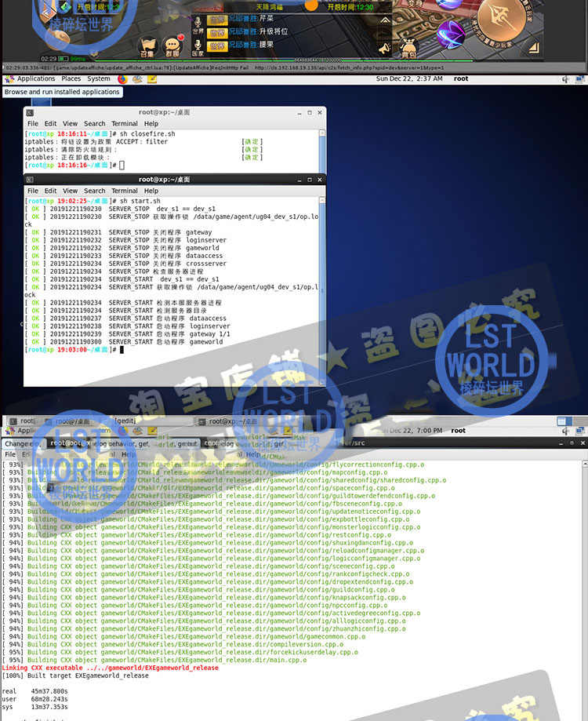Image resolution: width=588 pixels, height=721 pixels.
Task: Click the 'sys 13m37.353s' timing line
Action: pyautogui.click(x=35, y=707)
